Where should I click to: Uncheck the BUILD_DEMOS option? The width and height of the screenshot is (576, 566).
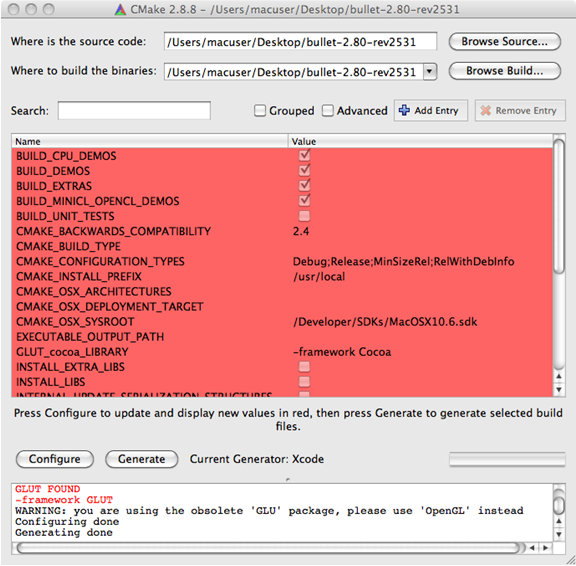304,170
